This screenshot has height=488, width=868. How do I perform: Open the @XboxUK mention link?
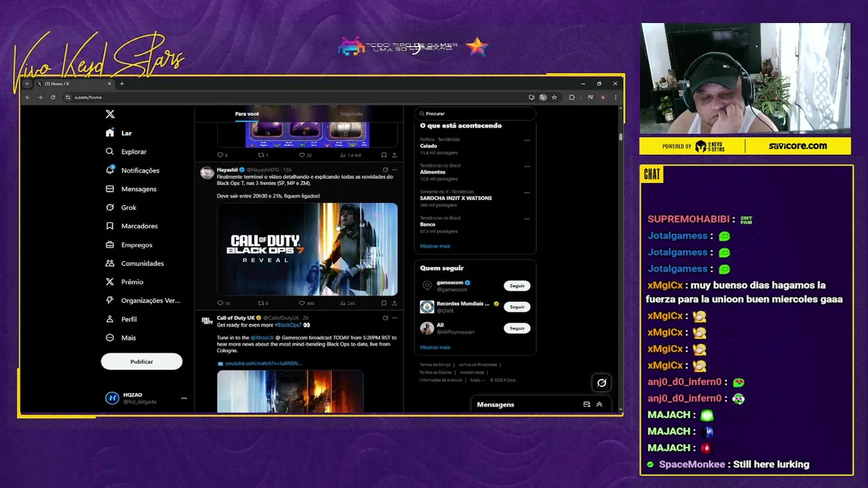(262, 338)
